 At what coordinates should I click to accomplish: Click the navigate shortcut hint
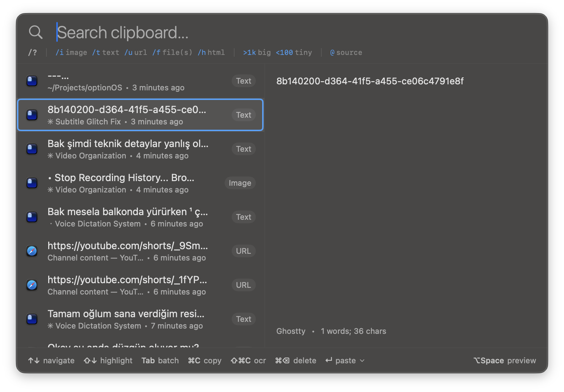pyautogui.click(x=51, y=360)
